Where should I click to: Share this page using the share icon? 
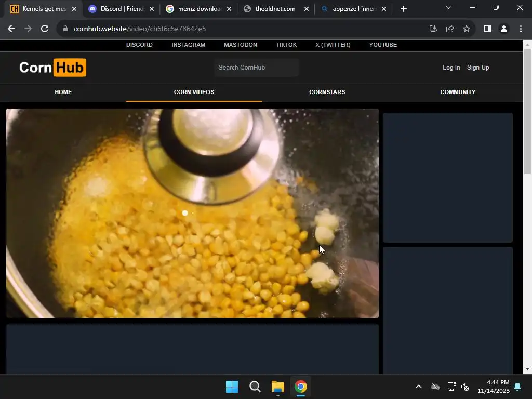(x=450, y=29)
